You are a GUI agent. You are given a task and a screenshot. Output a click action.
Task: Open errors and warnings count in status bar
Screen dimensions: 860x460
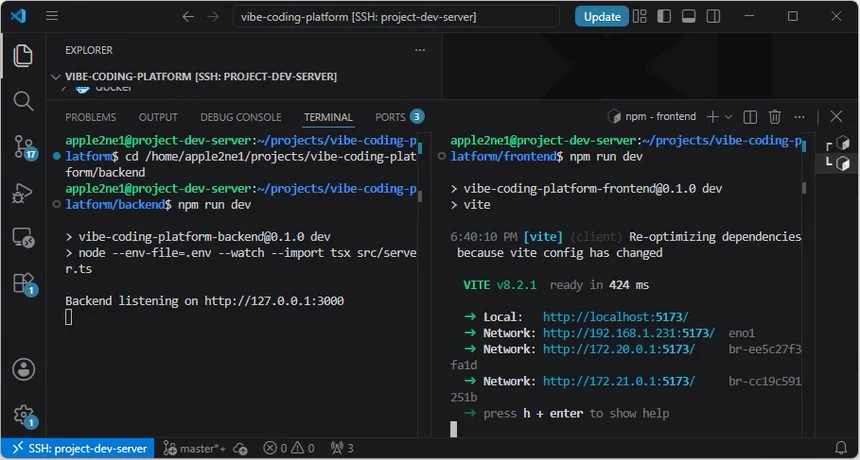289,448
